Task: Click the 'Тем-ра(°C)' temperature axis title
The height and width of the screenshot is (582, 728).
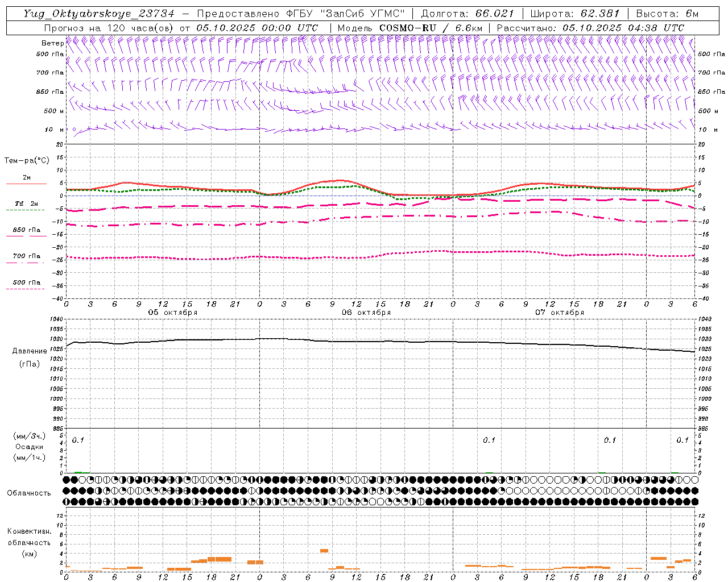Action: click(x=27, y=161)
